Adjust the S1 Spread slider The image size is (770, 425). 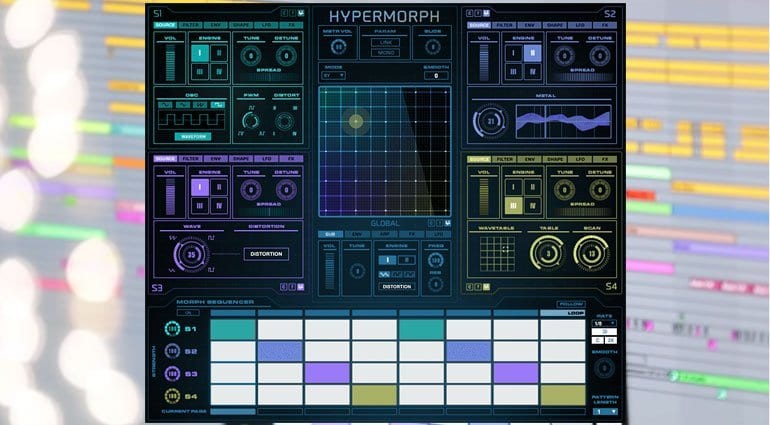[x=269, y=77]
